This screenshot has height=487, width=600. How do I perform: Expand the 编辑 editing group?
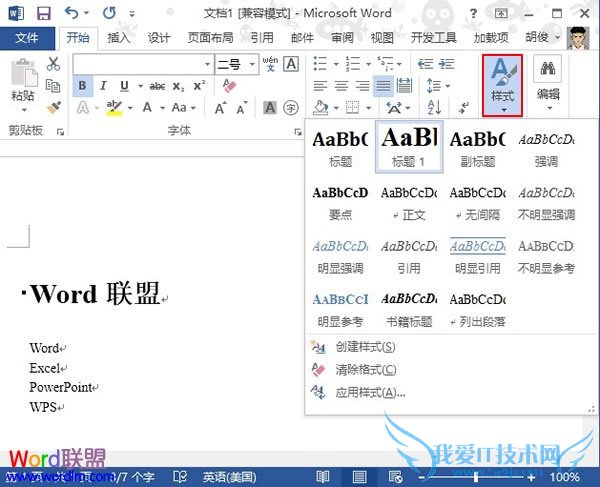click(548, 83)
